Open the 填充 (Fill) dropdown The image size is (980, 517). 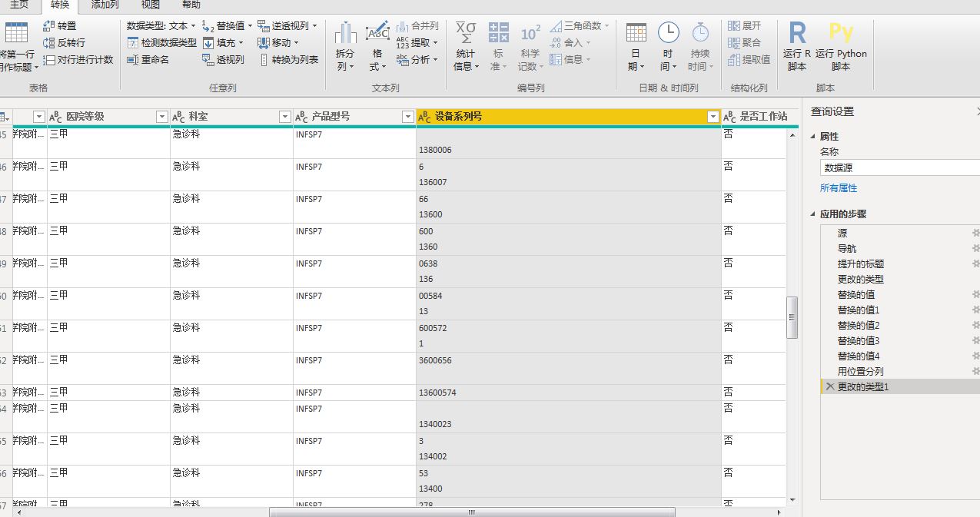coord(241,43)
